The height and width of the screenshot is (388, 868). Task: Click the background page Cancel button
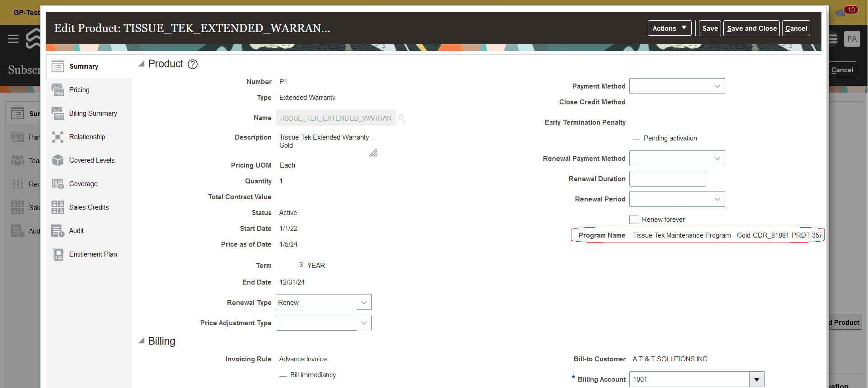pyautogui.click(x=842, y=70)
